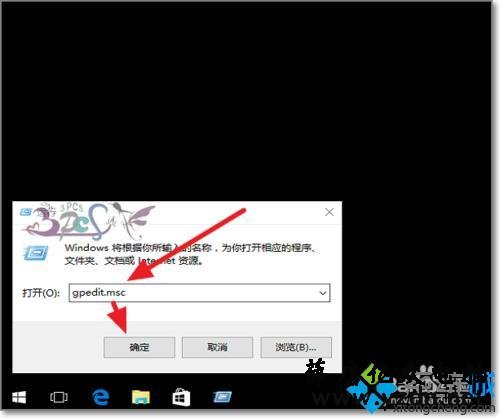Open File Explorer from the taskbar
The width and height of the screenshot is (500, 418).
141,397
